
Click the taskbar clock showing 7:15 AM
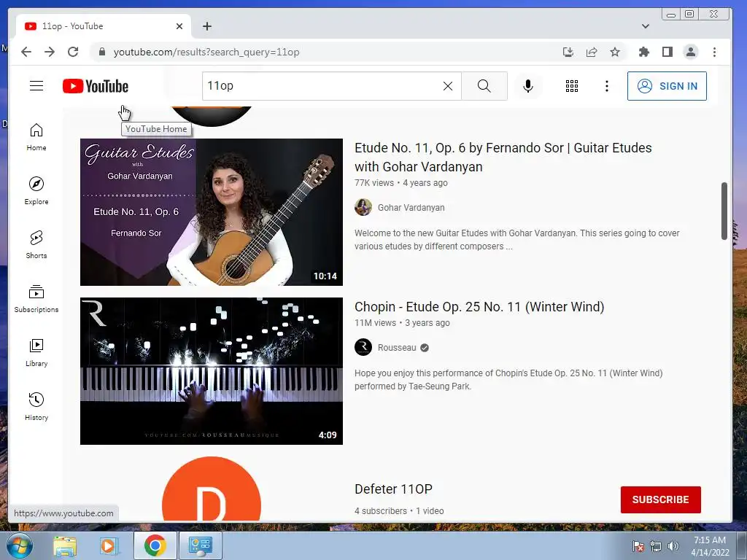[710, 546]
